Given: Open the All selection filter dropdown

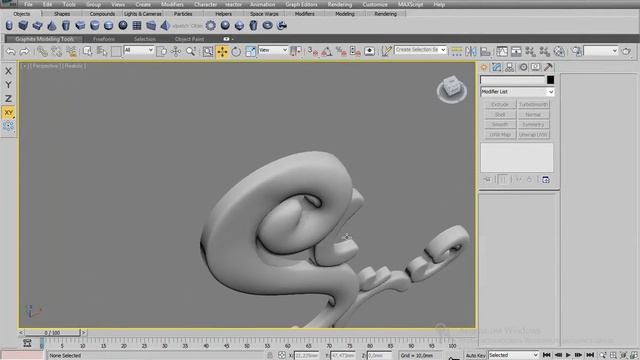Looking at the screenshot, I should point(139,50).
